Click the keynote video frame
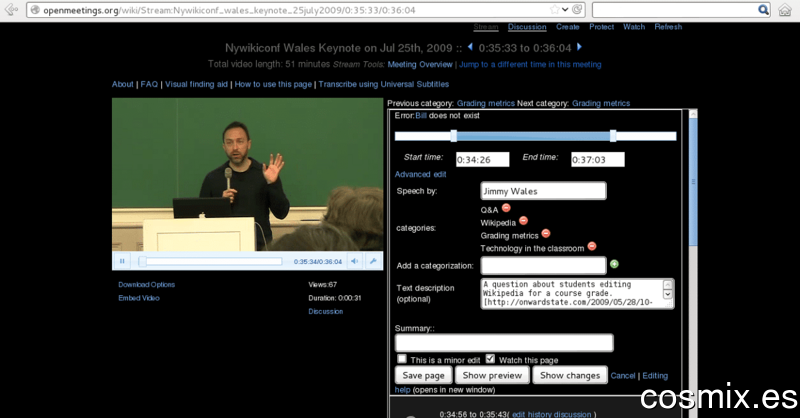The image size is (800, 418). click(x=247, y=174)
